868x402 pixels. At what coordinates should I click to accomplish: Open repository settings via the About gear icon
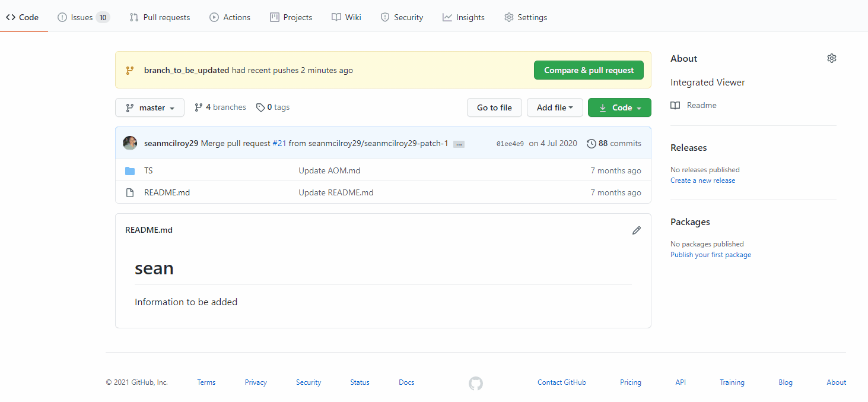click(x=831, y=58)
